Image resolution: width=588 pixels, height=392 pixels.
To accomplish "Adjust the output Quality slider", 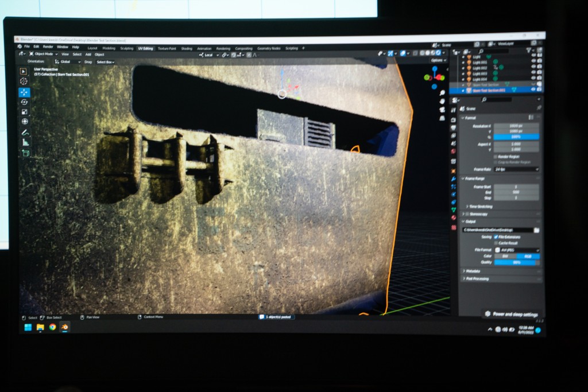I will tap(516, 262).
